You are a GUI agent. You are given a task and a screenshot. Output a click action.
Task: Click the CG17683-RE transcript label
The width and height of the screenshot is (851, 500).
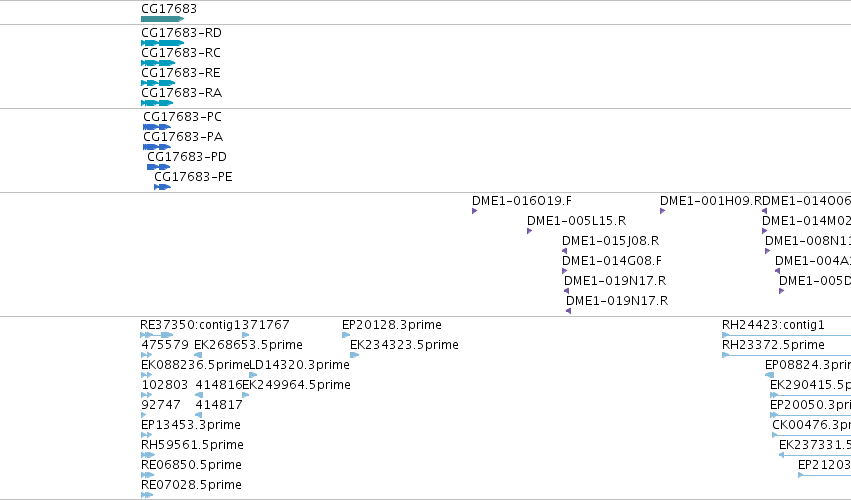pyautogui.click(x=181, y=73)
